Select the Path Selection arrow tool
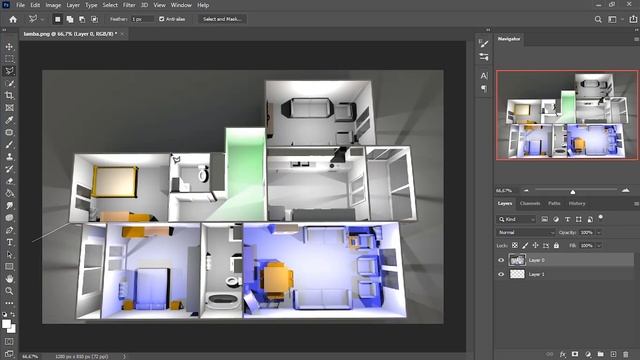Viewport: 640px width, 360px height. coord(9,255)
